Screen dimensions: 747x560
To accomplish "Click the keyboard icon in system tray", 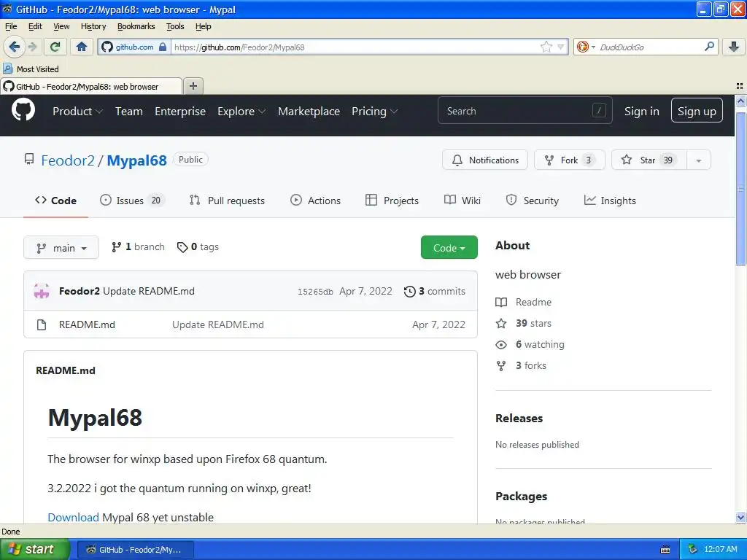I will point(665,550).
